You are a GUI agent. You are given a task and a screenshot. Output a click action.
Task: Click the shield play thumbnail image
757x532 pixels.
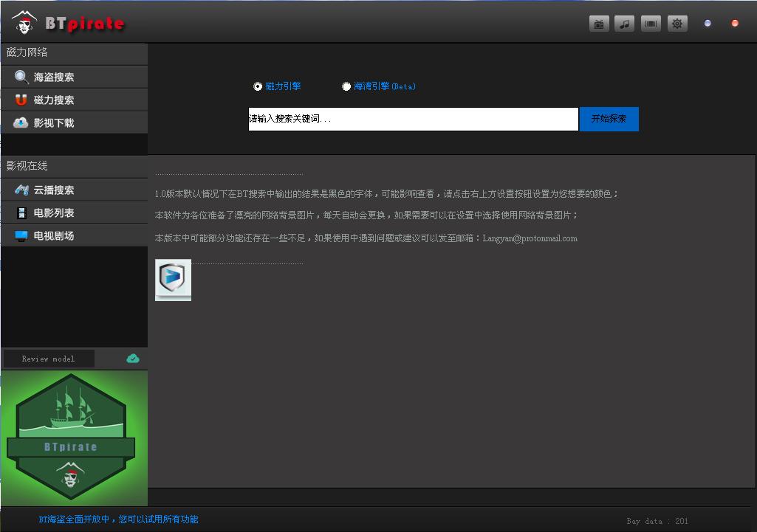(173, 280)
